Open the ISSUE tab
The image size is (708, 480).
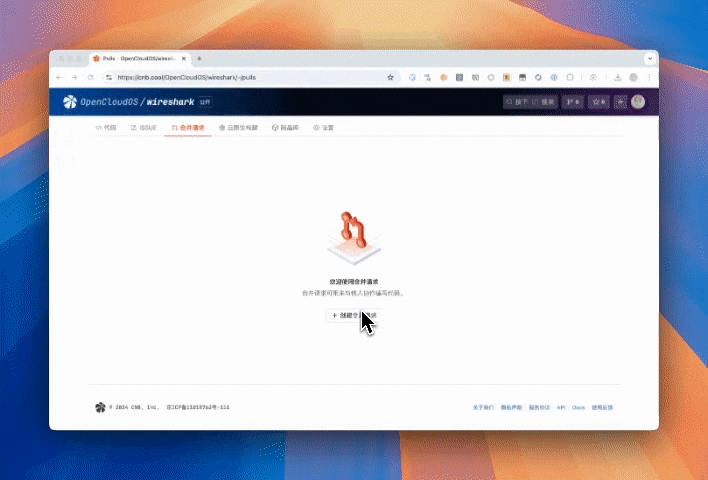(x=144, y=128)
